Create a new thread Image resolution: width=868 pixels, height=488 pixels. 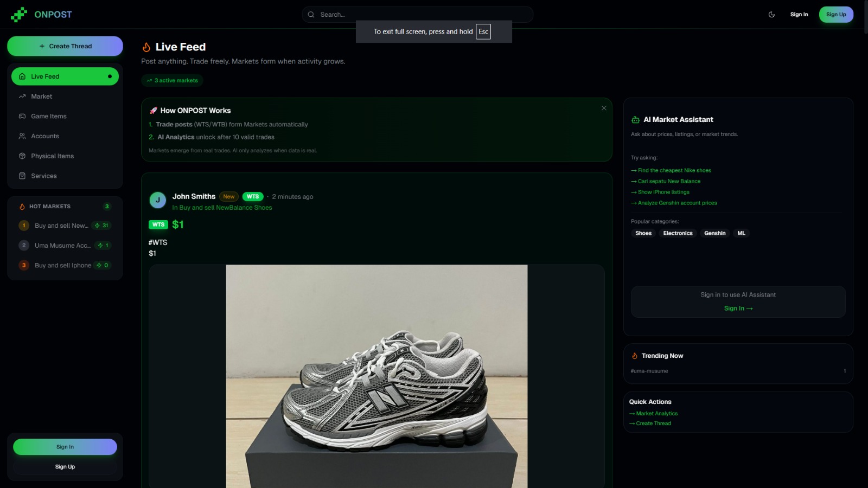tap(65, 46)
